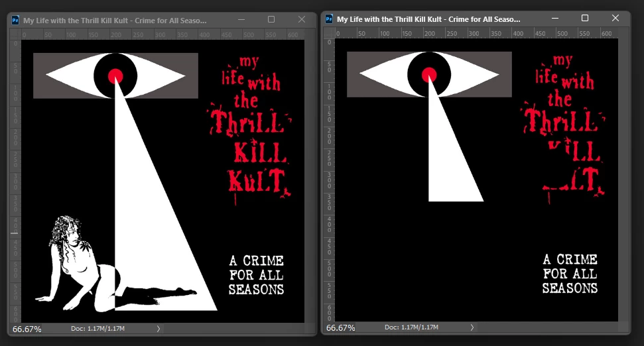Maximize the left document window
This screenshot has width=644, height=346.
[x=271, y=19]
